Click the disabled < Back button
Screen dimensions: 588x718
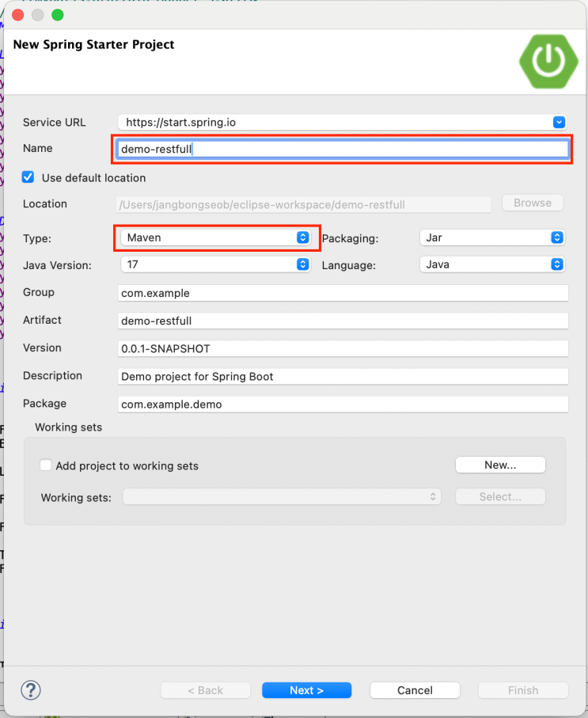click(x=205, y=690)
